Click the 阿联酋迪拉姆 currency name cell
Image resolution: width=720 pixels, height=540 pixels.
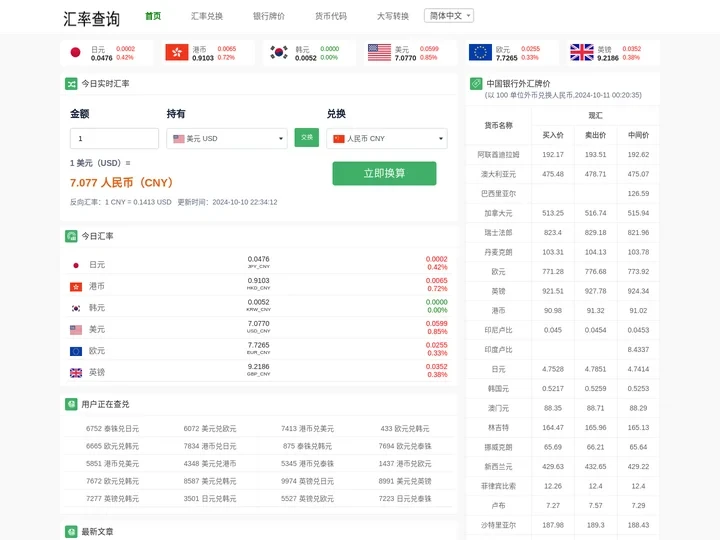point(498,155)
